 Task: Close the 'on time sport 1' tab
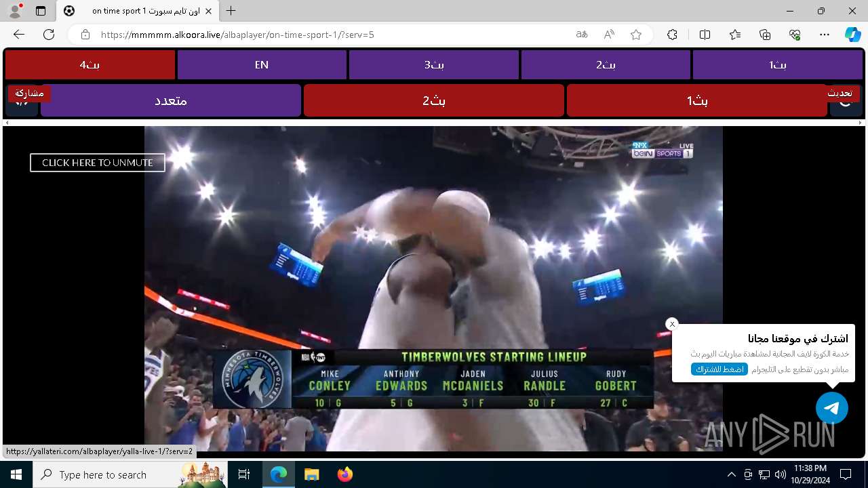coord(209,11)
